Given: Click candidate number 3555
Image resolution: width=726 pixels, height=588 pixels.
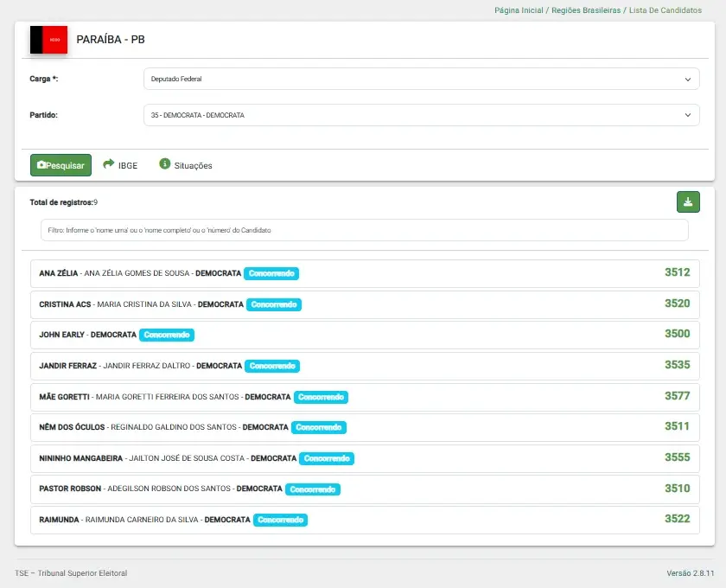Looking at the screenshot, I should (677, 457).
